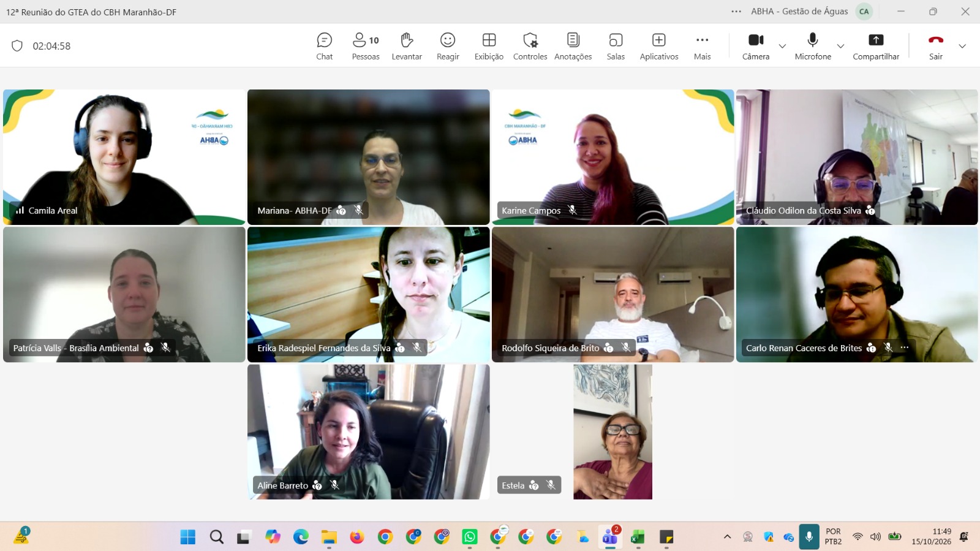
Task: Click Sair to leave the meeting
Action: [x=935, y=47]
